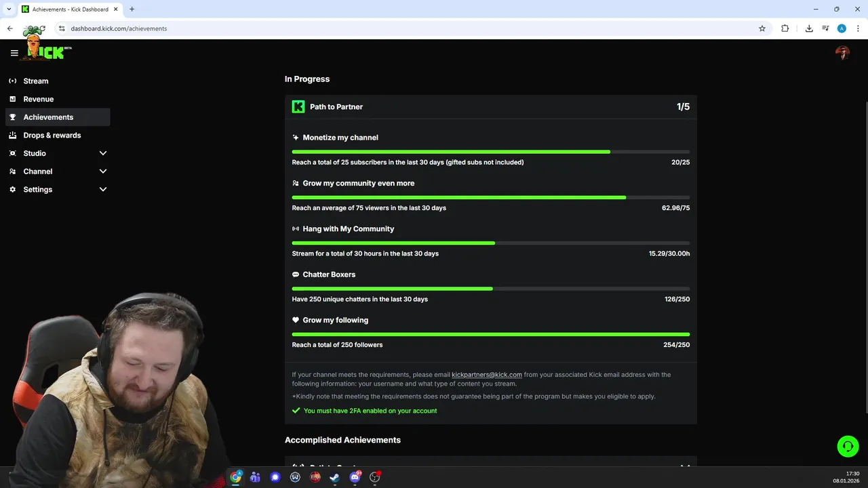Close the Achievements - Kick Dashboard tab
Image resolution: width=868 pixels, height=488 pixels.
click(x=115, y=9)
